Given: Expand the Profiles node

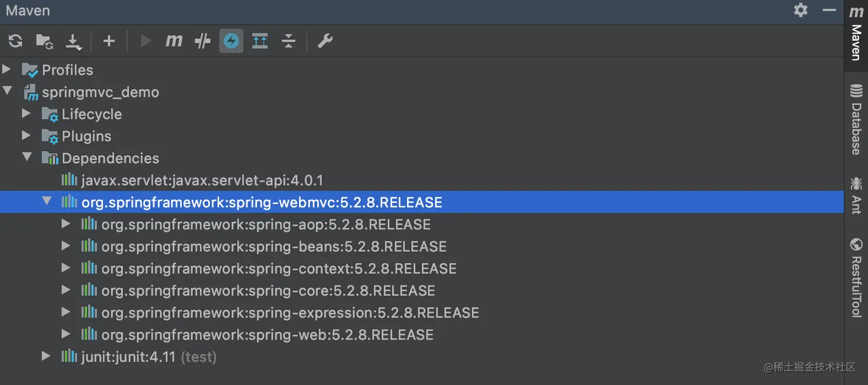Looking at the screenshot, I should tap(7, 70).
